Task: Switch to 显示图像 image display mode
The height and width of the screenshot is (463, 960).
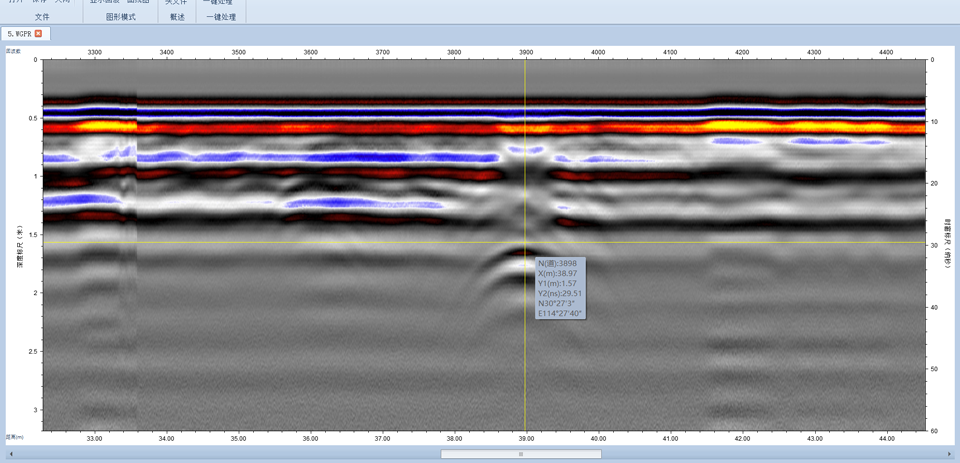Action: [x=106, y=2]
